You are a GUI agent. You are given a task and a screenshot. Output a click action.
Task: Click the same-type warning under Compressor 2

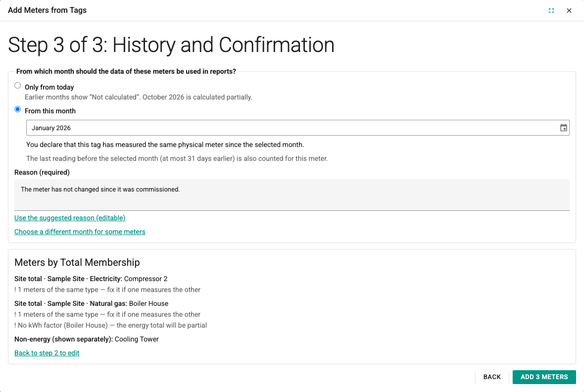tap(107, 290)
